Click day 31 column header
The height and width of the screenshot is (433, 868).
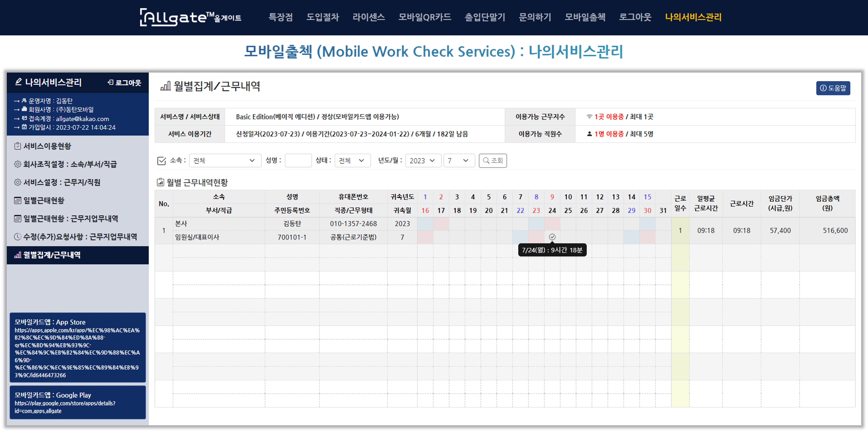pyautogui.click(x=663, y=211)
